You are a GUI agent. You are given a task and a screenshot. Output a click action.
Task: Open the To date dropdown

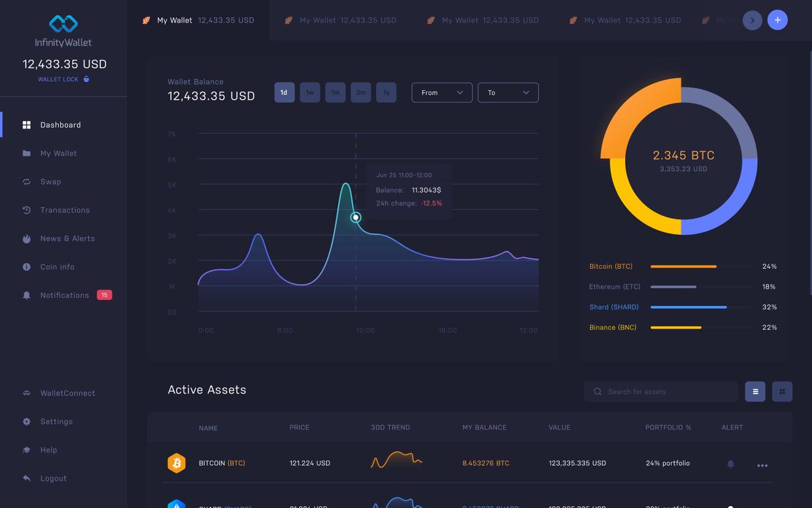pyautogui.click(x=508, y=93)
